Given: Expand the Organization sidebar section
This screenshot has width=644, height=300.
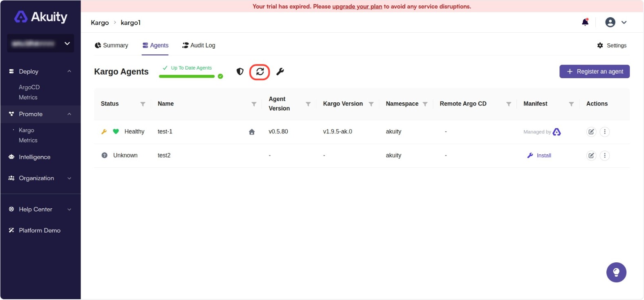Looking at the screenshot, I should [x=69, y=178].
